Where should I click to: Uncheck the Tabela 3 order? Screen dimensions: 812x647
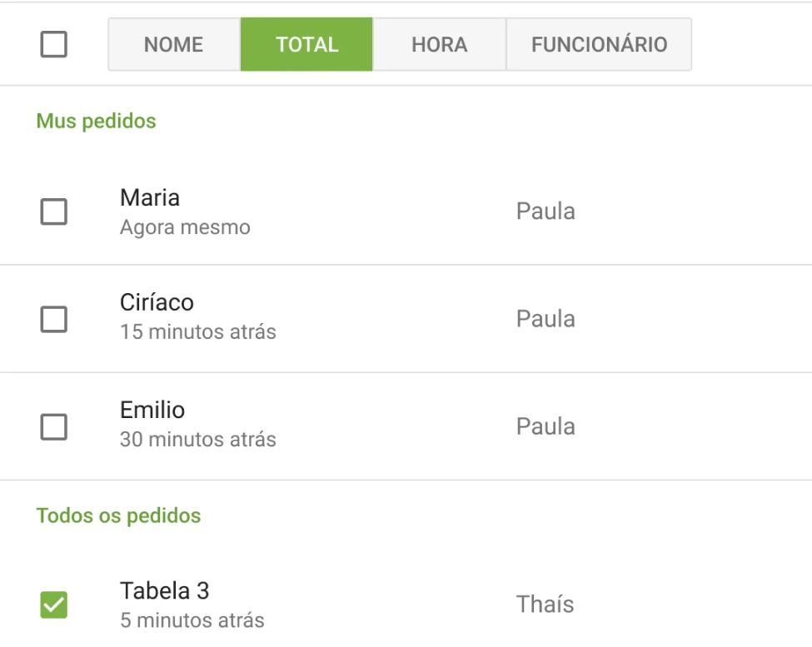(53, 605)
